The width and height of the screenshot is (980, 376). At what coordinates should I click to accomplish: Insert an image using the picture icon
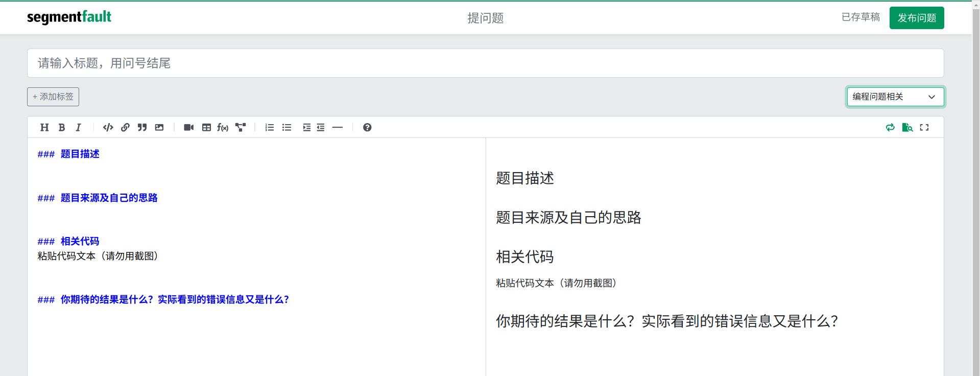pyautogui.click(x=159, y=127)
